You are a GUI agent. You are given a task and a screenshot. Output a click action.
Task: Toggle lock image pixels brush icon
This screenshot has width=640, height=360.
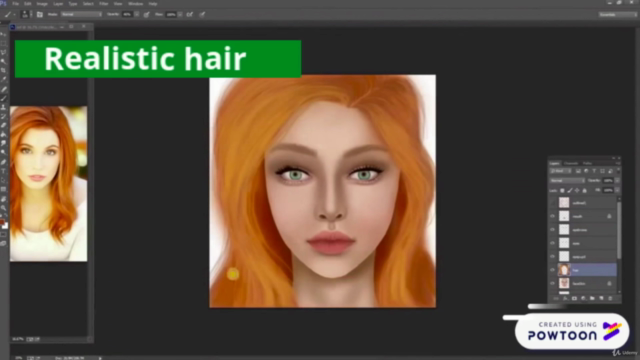tap(570, 191)
